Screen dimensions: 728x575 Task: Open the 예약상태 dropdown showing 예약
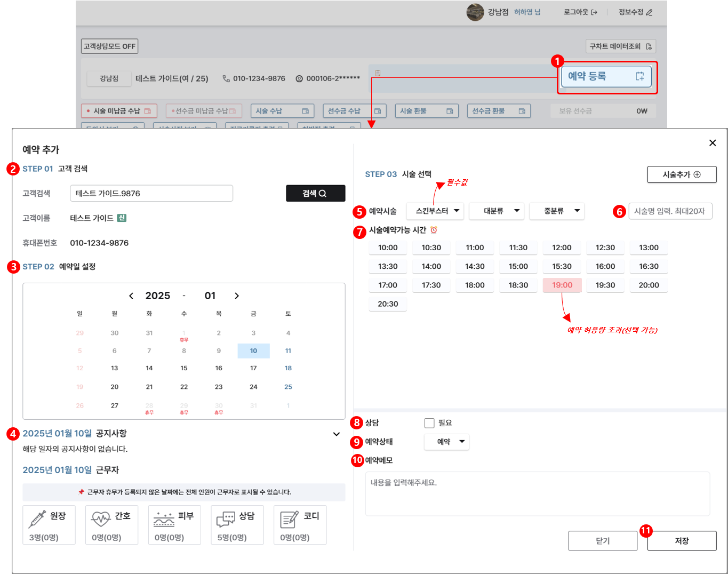[447, 442]
